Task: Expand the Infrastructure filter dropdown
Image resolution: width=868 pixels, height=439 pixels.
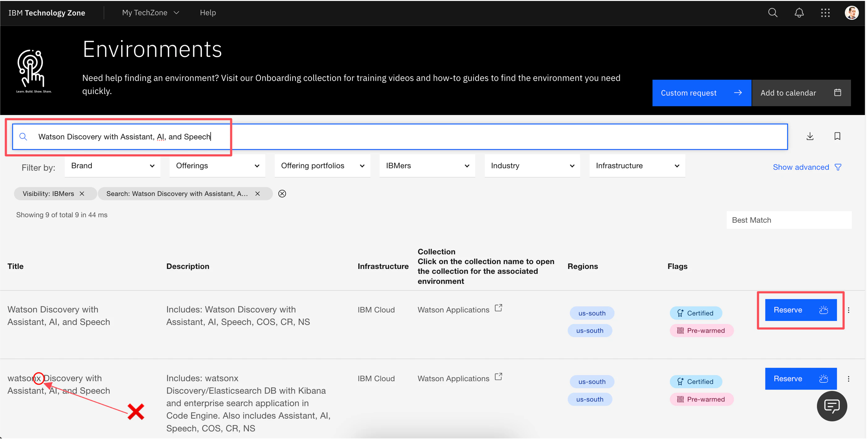Action: 637,166
